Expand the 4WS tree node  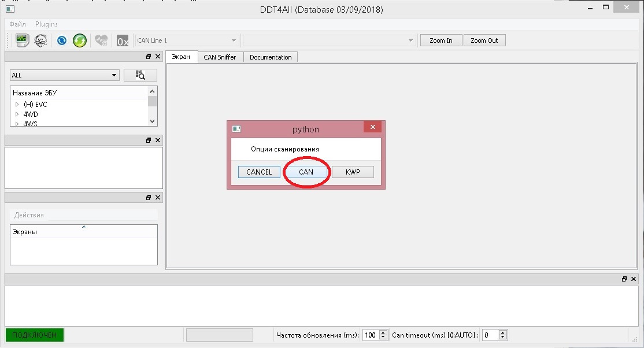coord(17,123)
